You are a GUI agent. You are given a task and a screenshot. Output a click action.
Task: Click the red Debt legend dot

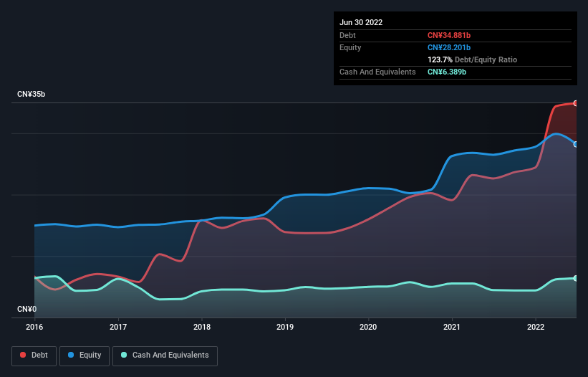click(23, 355)
